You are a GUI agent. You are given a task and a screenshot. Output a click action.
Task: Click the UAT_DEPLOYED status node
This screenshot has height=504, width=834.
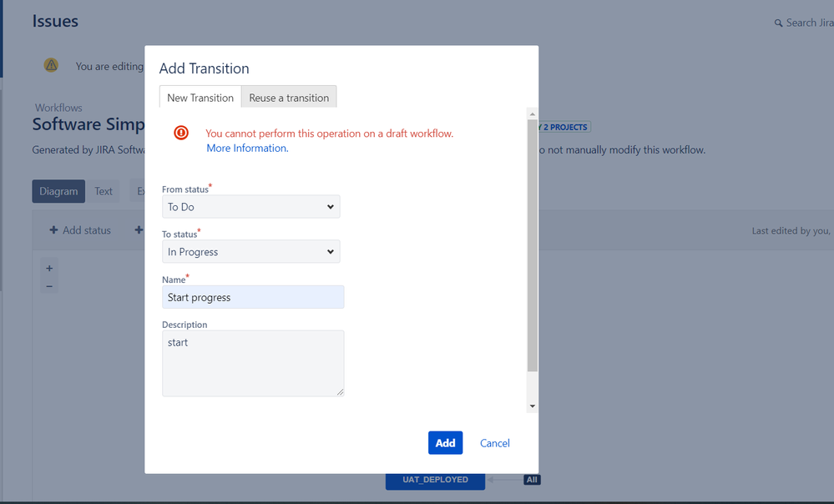(x=435, y=480)
